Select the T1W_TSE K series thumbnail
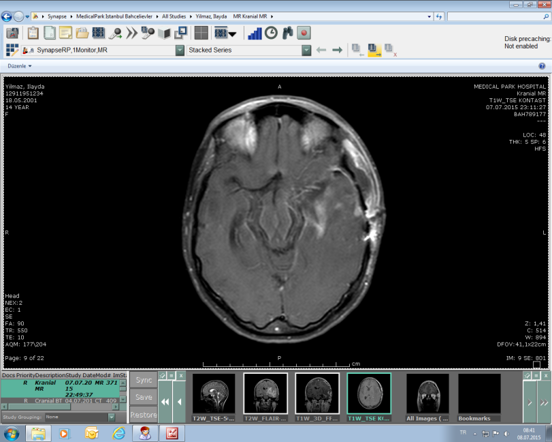This screenshot has width=552, height=442. click(x=369, y=397)
